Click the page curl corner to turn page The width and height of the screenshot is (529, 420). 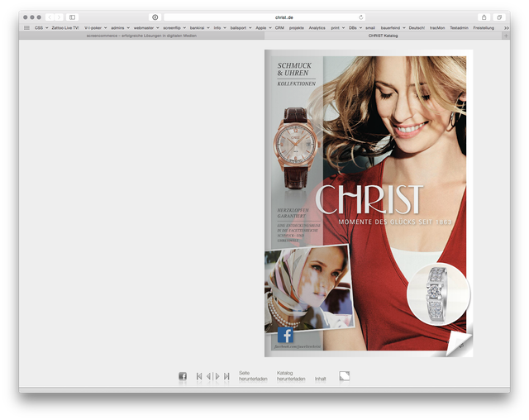[460, 343]
